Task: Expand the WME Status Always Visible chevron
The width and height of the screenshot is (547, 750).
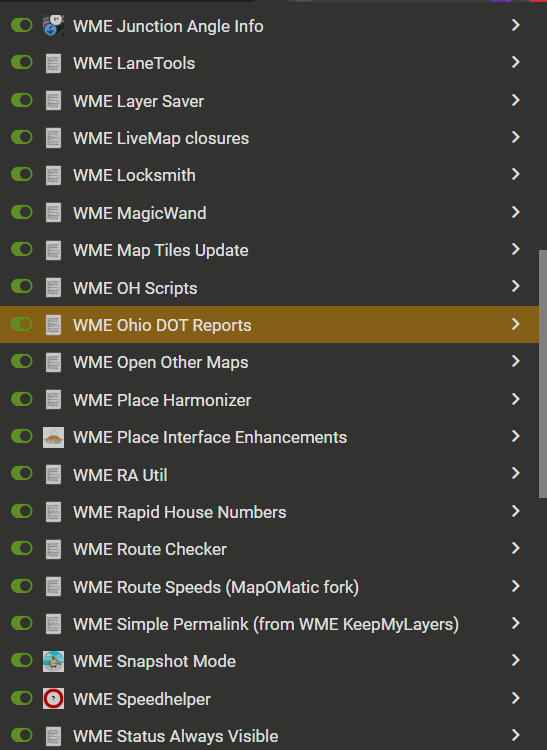Action: coord(515,735)
